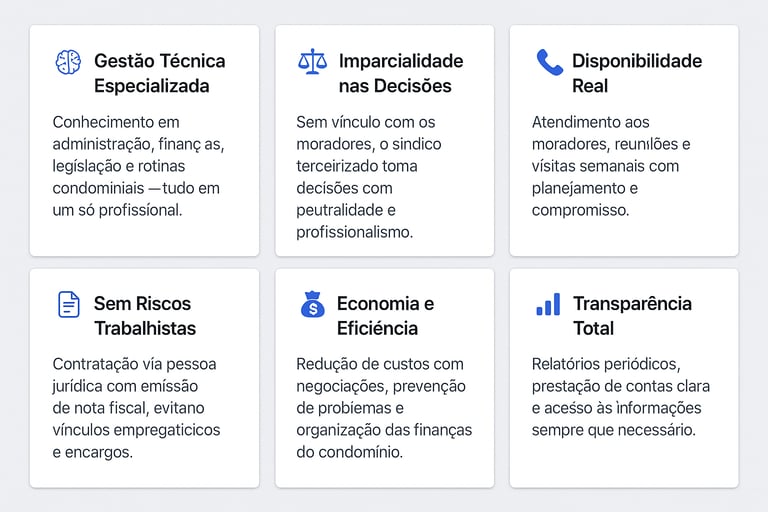Viewport: 768px width, 512px height.
Task: Click the balance scale icon
Action: tap(312, 62)
